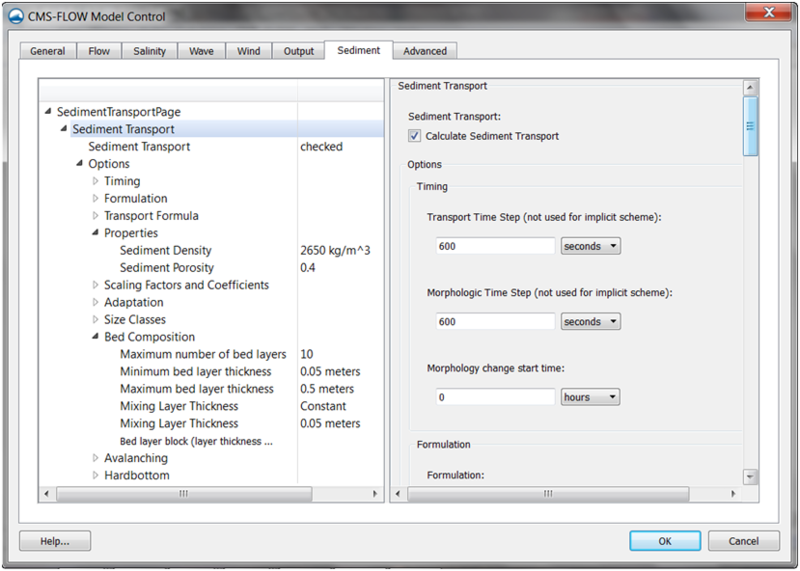Click the 0.4 porosity value
The image size is (800, 571).
(x=308, y=267)
